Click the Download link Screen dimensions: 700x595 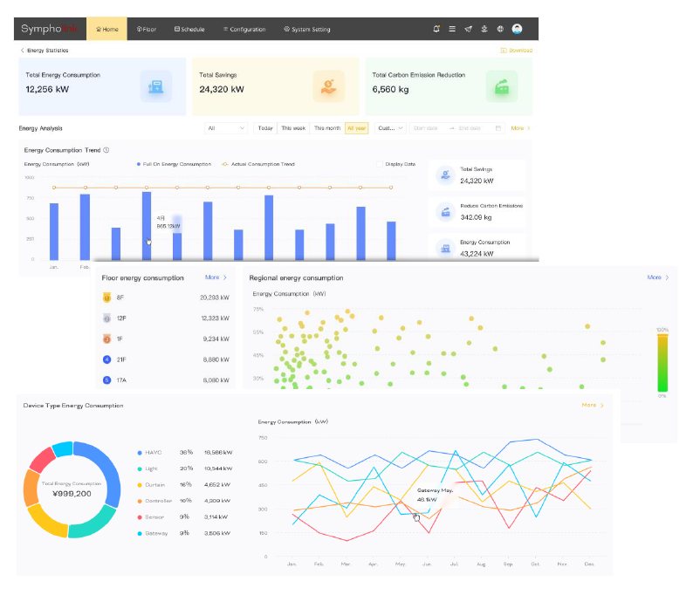pyautogui.click(x=517, y=51)
